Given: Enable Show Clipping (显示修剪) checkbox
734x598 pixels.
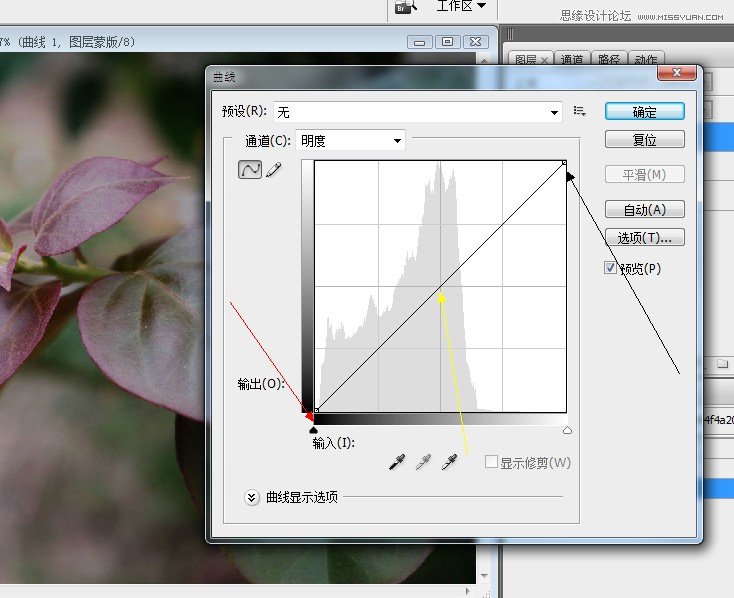Looking at the screenshot, I should point(491,462).
